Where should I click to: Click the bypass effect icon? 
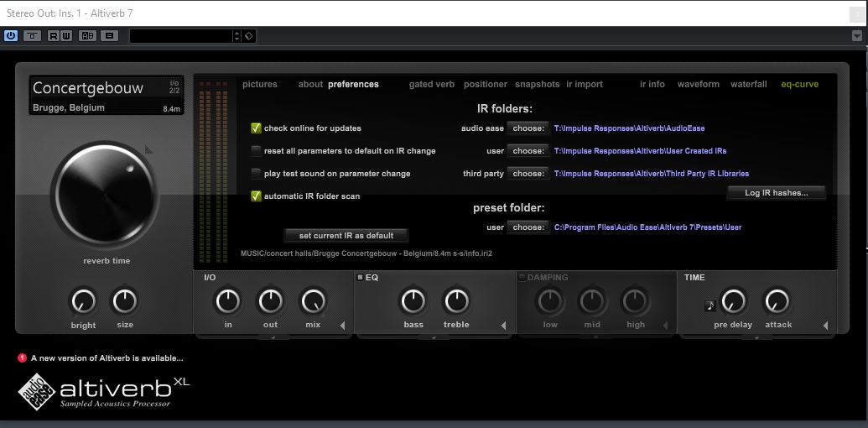click(32, 36)
